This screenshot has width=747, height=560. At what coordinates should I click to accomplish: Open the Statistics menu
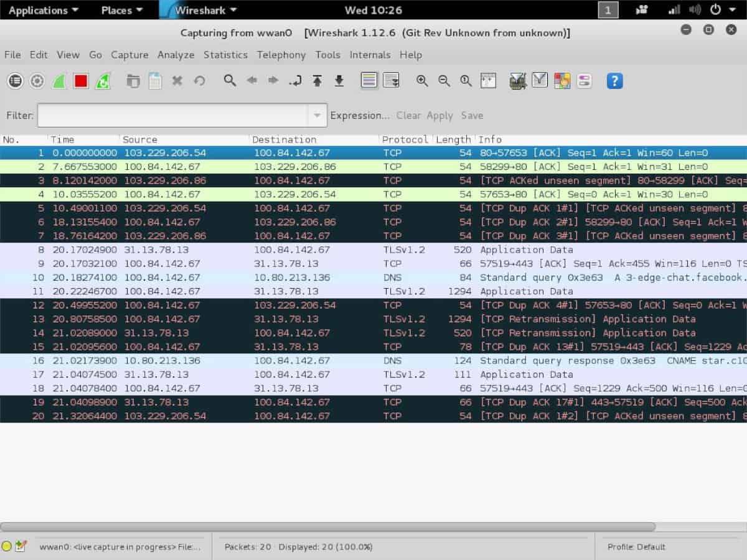pos(225,55)
